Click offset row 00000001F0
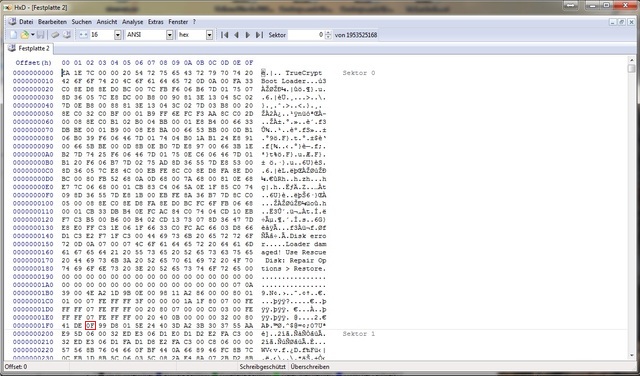This screenshot has width=640, height=376. [x=33, y=326]
